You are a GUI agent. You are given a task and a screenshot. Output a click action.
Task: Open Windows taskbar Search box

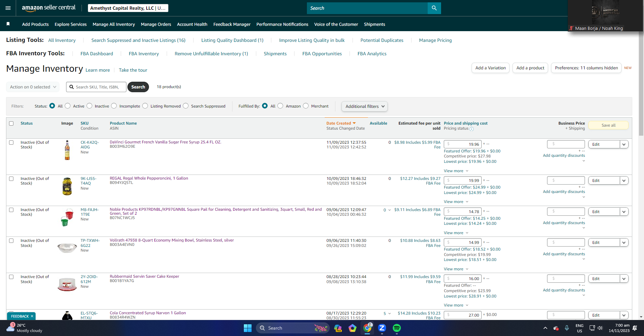tap(293, 328)
